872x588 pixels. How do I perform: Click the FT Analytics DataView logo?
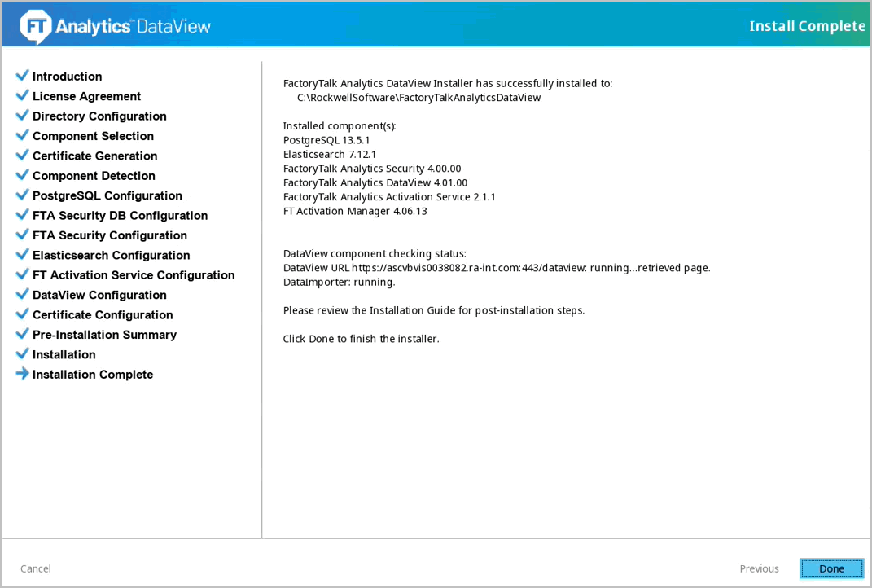[116, 26]
